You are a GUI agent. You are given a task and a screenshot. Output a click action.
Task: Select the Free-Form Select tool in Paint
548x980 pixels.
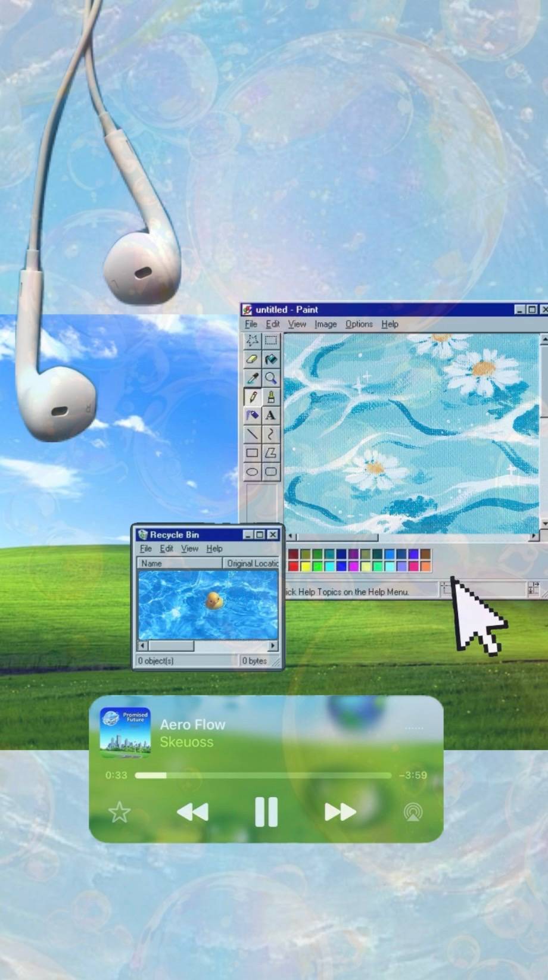pos(253,340)
